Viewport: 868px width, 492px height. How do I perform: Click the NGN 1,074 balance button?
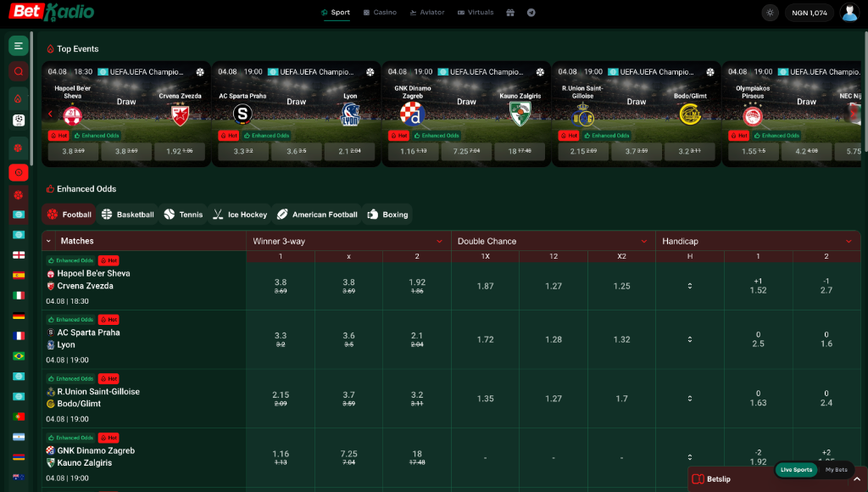810,12
